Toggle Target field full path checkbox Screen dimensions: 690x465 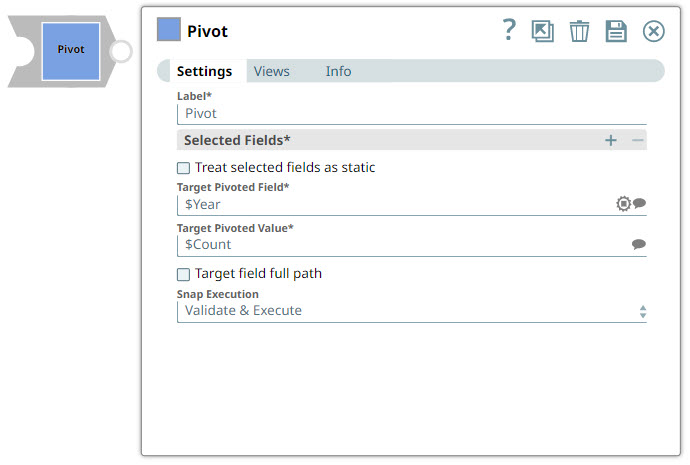tap(184, 274)
